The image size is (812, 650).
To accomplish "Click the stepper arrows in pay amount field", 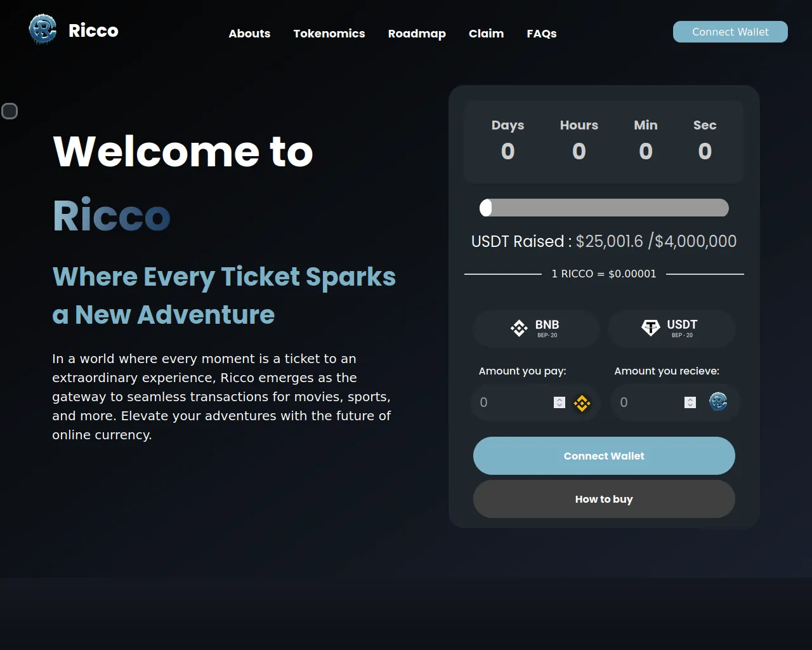I will click(x=559, y=402).
